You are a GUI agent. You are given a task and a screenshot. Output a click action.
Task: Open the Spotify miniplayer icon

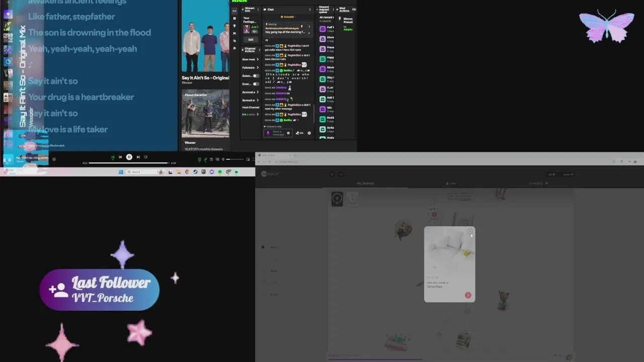248,159
